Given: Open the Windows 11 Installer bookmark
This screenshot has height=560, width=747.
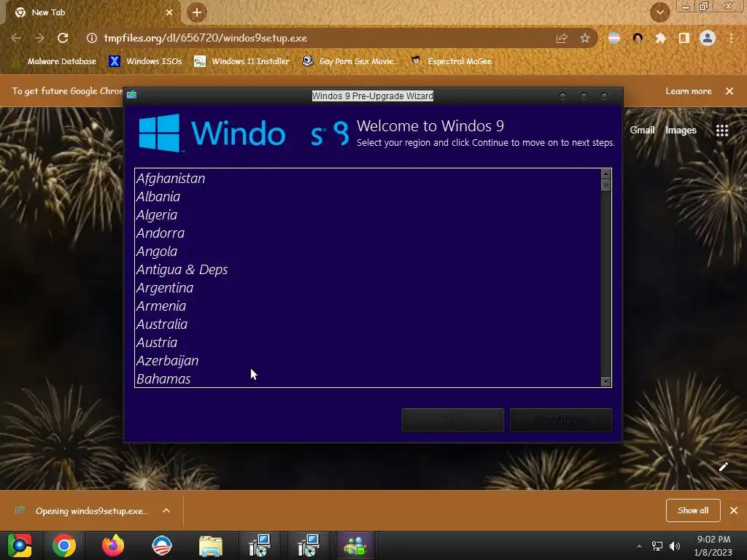Looking at the screenshot, I should click(242, 61).
